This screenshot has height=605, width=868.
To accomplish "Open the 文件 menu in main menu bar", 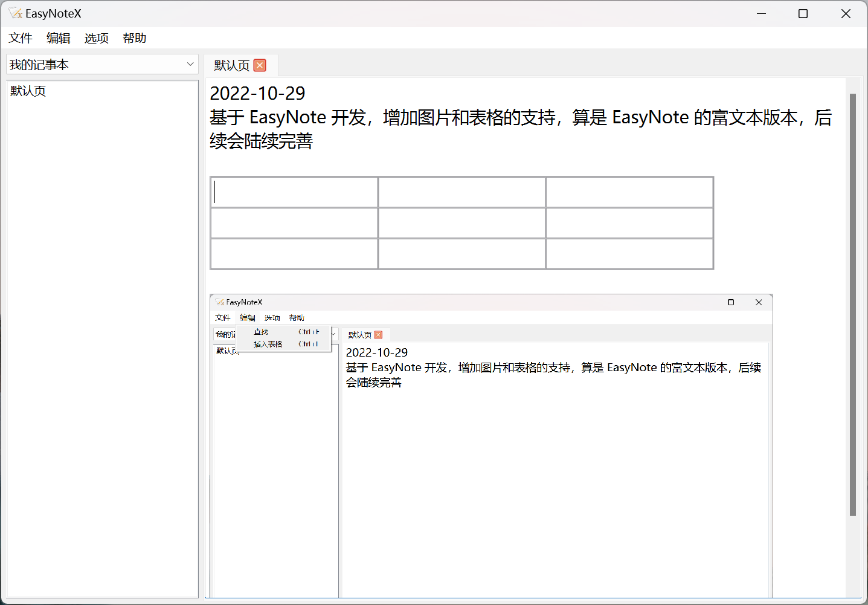I will [21, 38].
